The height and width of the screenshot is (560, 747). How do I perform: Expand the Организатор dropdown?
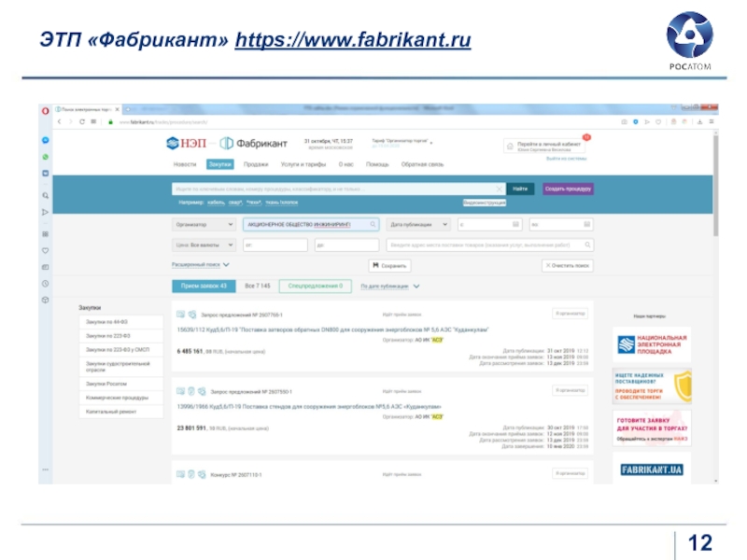click(x=204, y=224)
